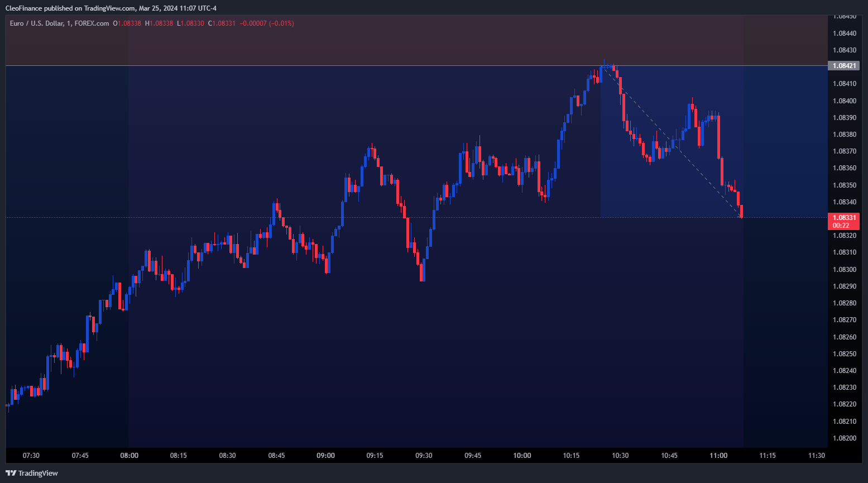Click the 10:15 time axis label

[572, 456]
